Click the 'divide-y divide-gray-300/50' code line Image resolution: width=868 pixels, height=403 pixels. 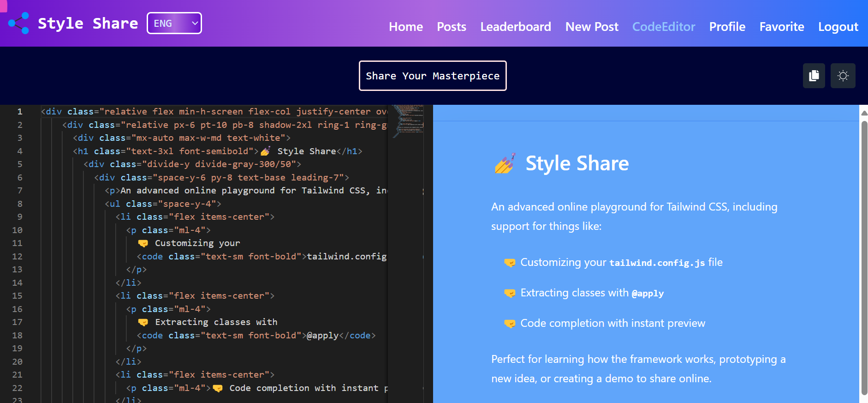point(192,164)
